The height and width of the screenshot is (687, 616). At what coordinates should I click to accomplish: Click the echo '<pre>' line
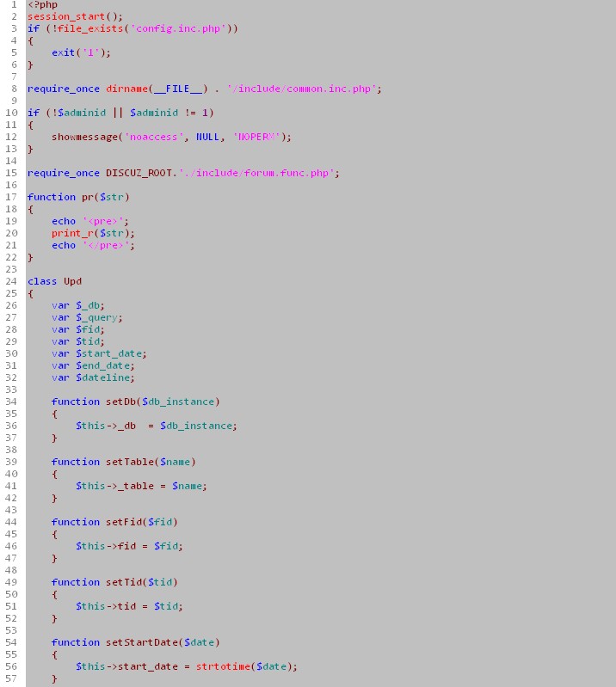pyautogui.click(x=89, y=221)
